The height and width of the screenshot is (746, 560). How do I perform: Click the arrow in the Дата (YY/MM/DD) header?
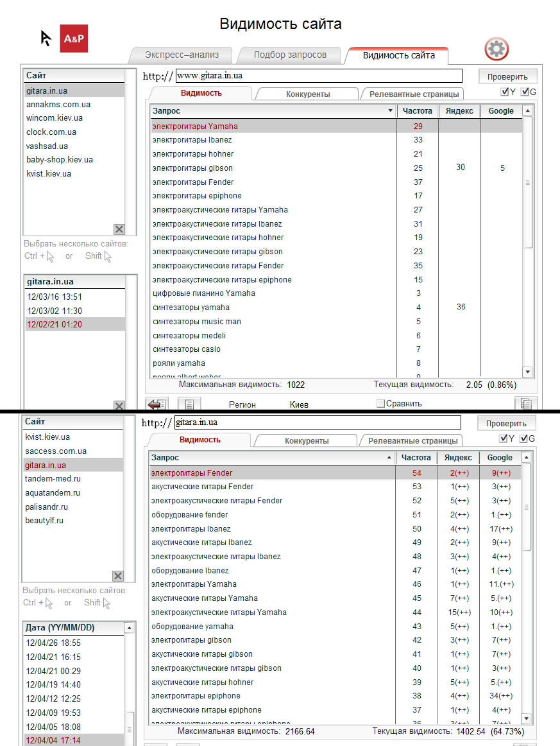[x=130, y=628]
